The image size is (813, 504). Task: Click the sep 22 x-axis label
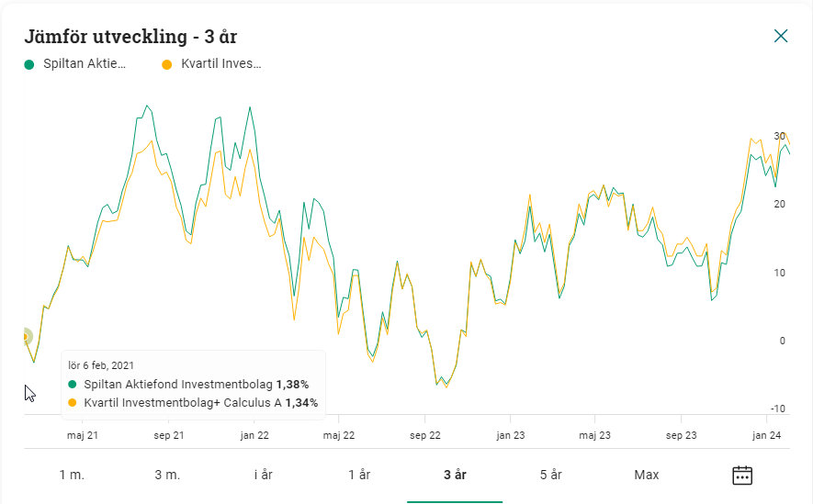tap(424, 436)
